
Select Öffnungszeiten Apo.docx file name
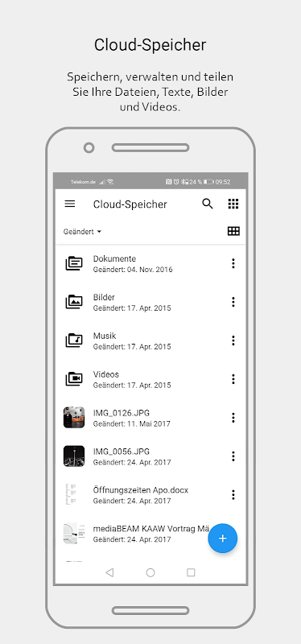141,490
